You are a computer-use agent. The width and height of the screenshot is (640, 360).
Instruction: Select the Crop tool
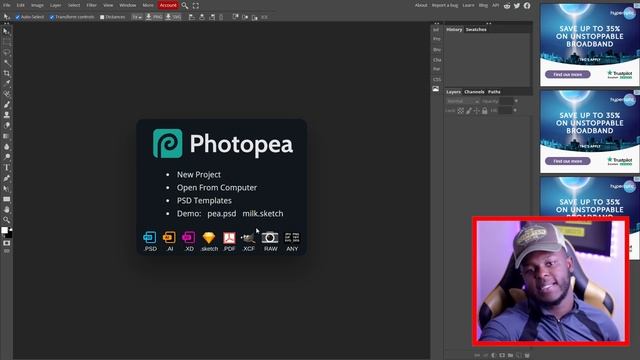[6, 73]
